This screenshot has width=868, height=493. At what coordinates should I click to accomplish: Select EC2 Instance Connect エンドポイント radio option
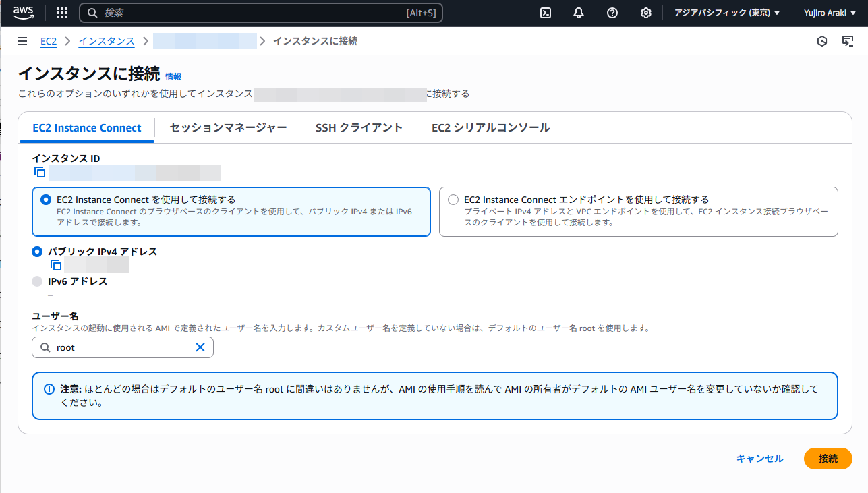click(453, 200)
